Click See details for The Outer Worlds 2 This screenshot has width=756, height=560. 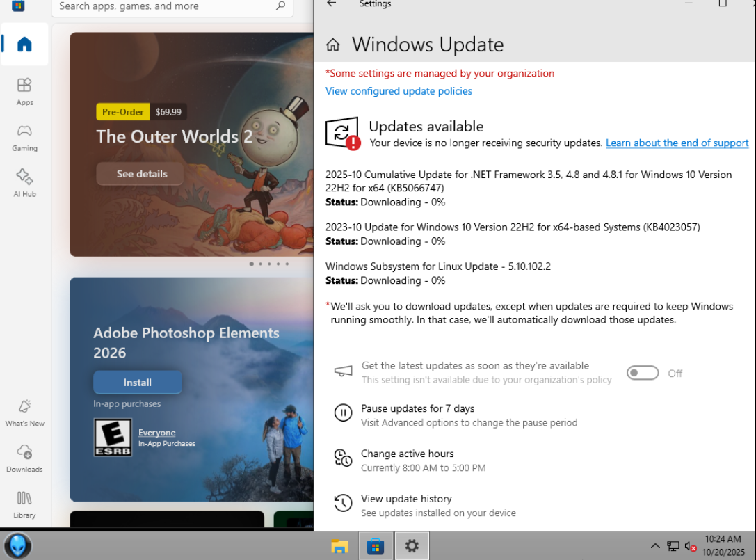[x=140, y=174]
